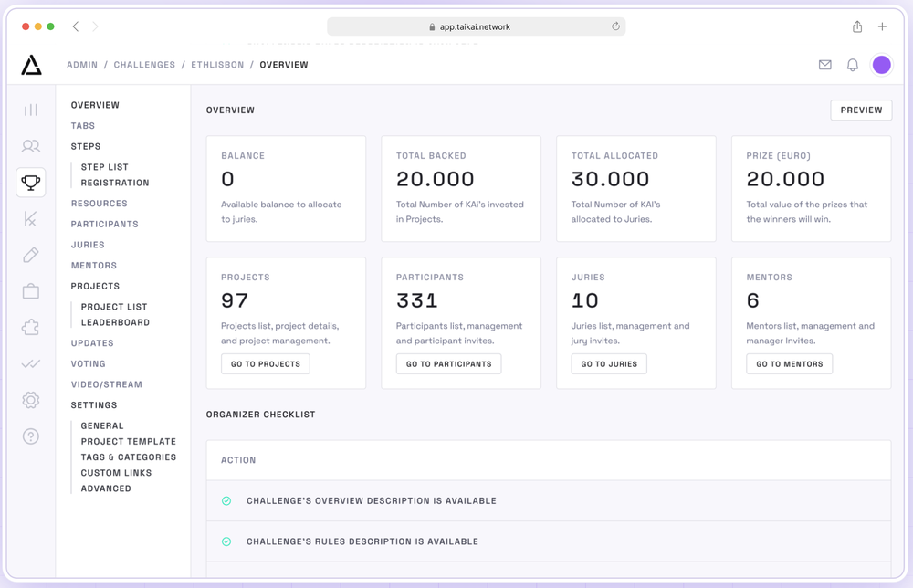Open the Participants menu item

[x=105, y=224]
